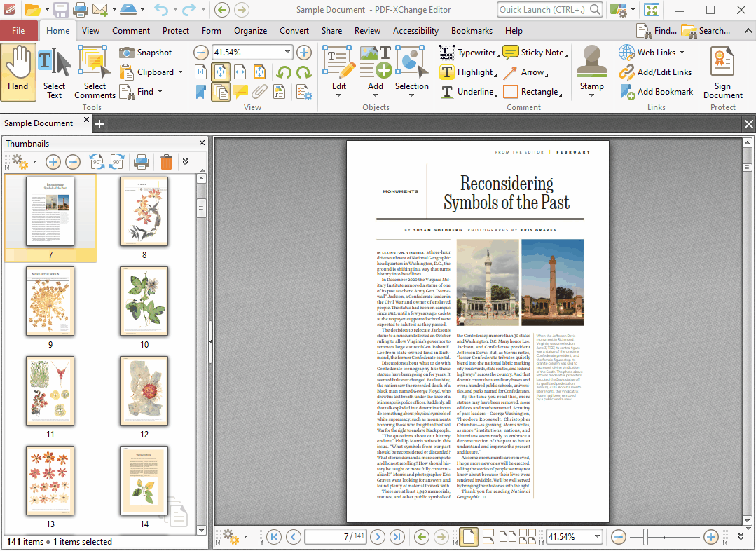The width and height of the screenshot is (756, 551).
Task: Click the File button
Action: 19,31
